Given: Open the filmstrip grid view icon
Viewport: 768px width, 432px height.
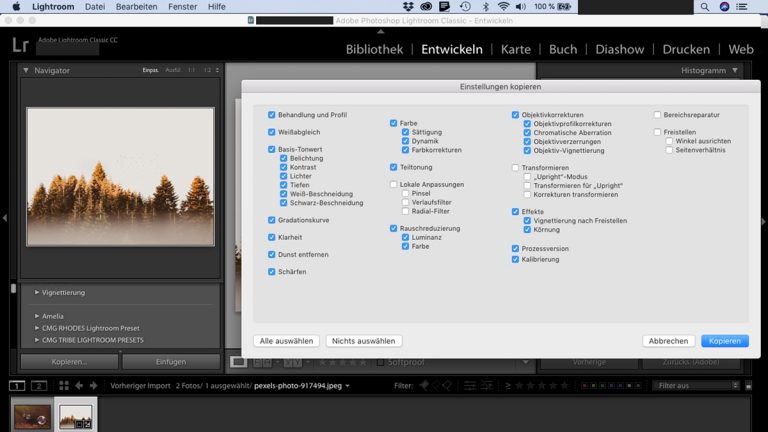Looking at the screenshot, I should point(64,385).
